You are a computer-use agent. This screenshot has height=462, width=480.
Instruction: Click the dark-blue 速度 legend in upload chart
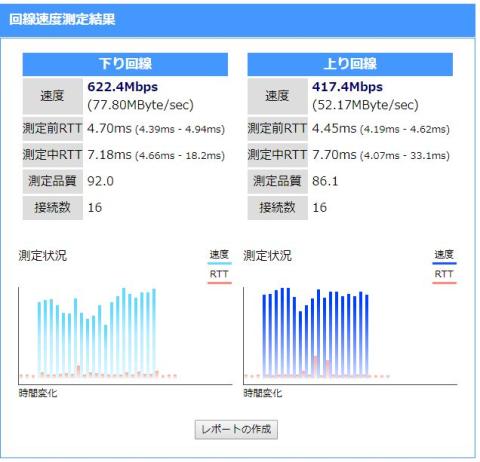click(444, 256)
